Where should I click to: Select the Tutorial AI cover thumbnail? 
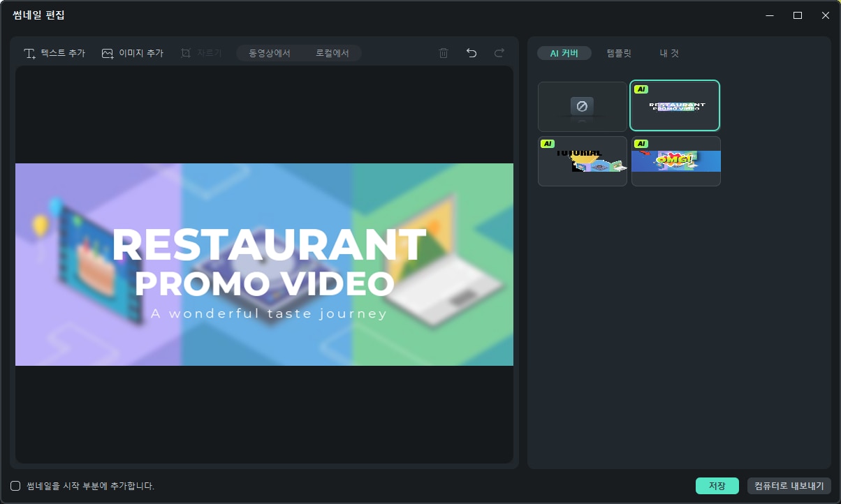coord(583,161)
